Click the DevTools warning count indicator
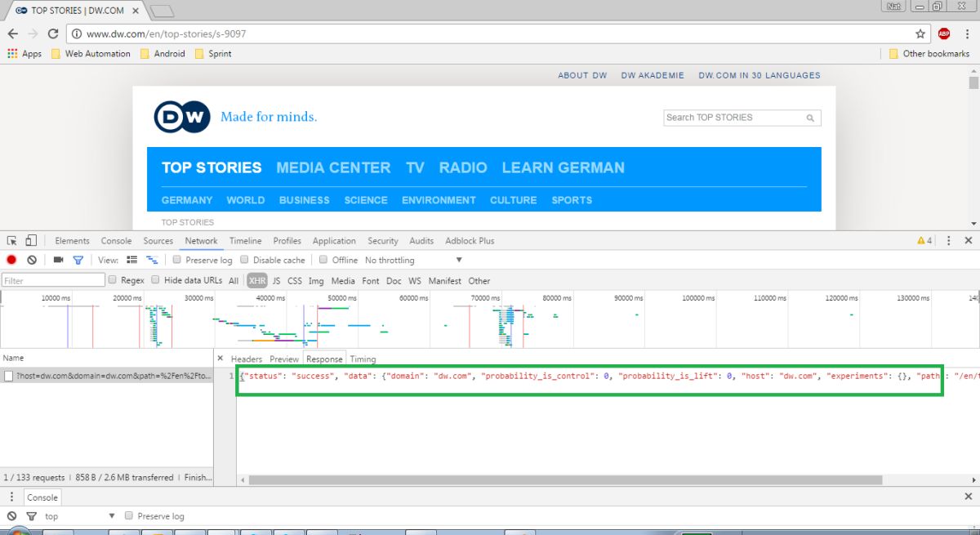 (924, 241)
